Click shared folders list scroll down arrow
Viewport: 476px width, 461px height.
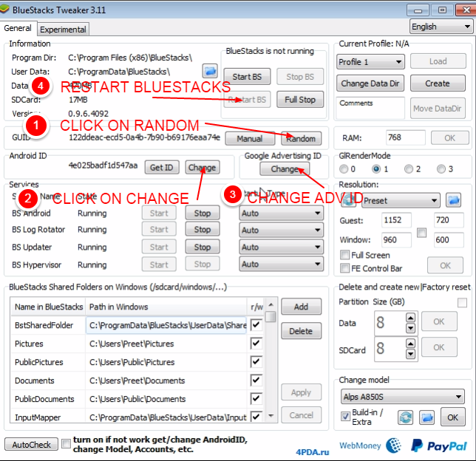click(271, 415)
